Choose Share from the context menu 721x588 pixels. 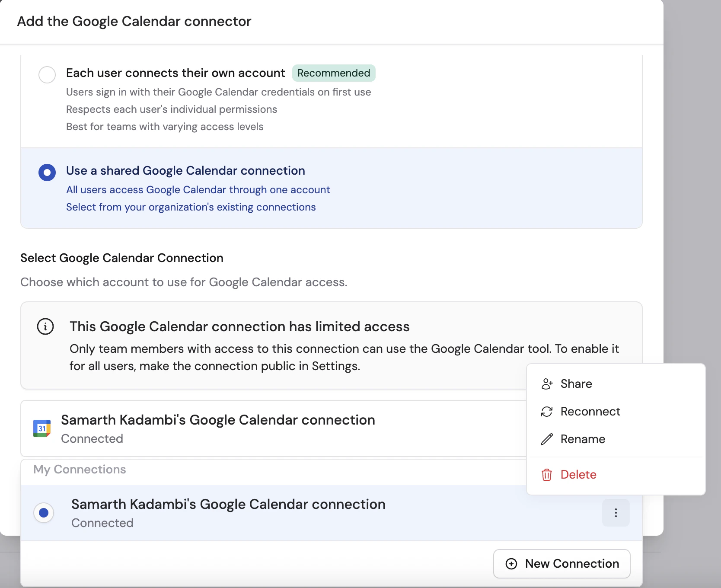click(x=576, y=384)
